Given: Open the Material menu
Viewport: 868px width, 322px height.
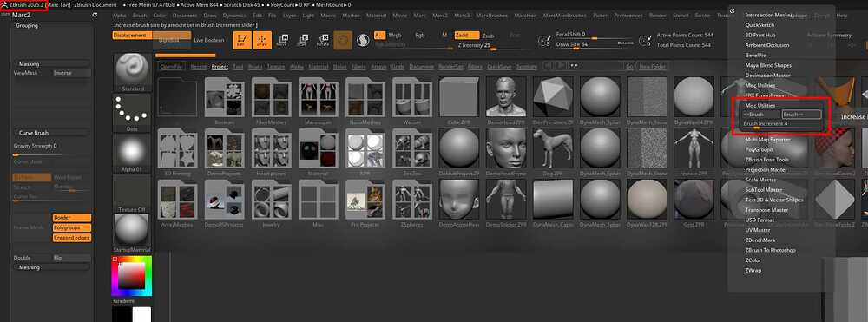Looking at the screenshot, I should tap(377, 16).
